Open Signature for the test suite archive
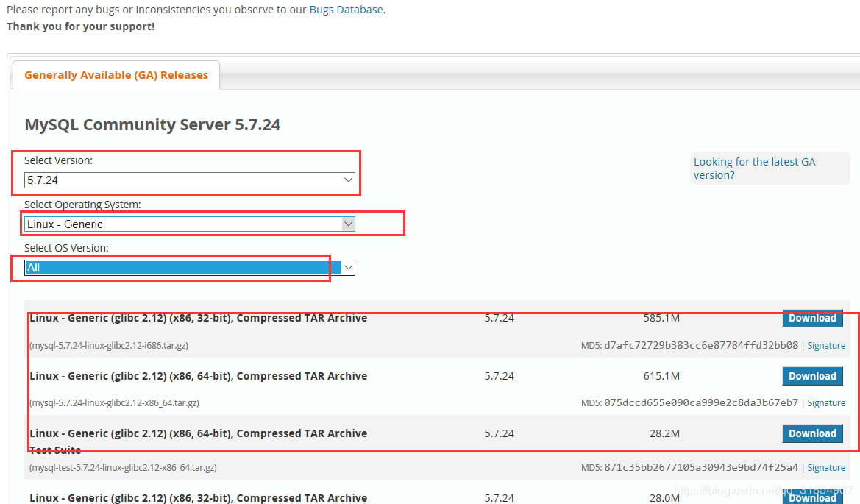 pos(825,467)
